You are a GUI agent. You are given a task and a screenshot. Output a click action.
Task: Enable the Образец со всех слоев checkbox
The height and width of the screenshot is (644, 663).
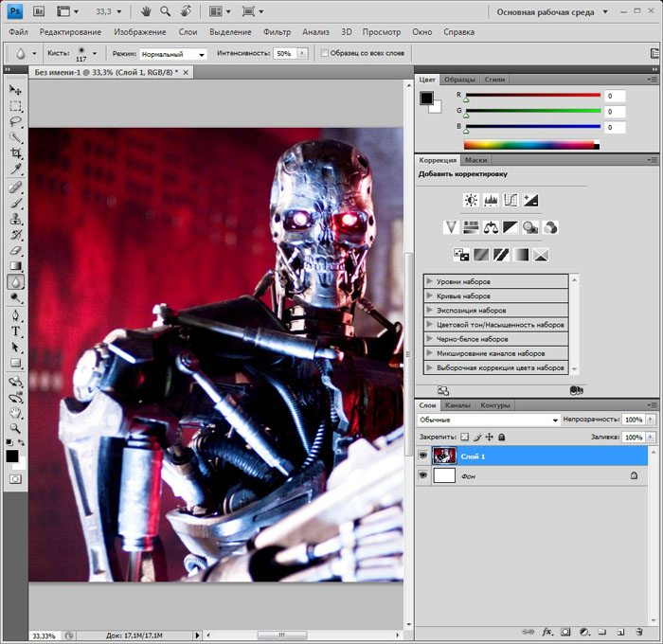click(x=325, y=53)
